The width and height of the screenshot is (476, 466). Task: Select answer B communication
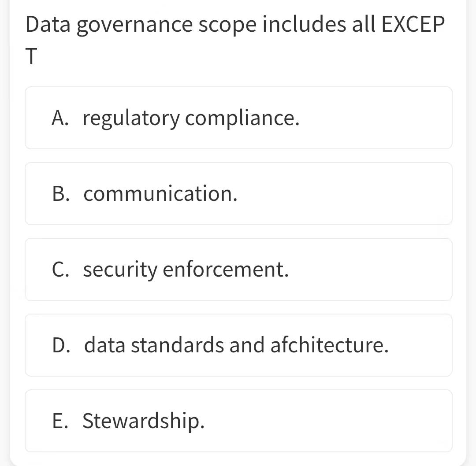click(x=238, y=193)
